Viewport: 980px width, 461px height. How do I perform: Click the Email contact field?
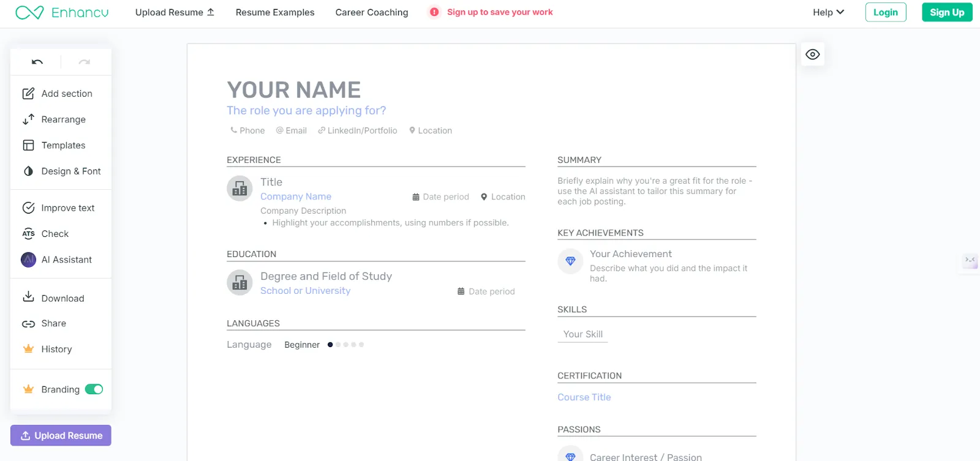(x=292, y=130)
